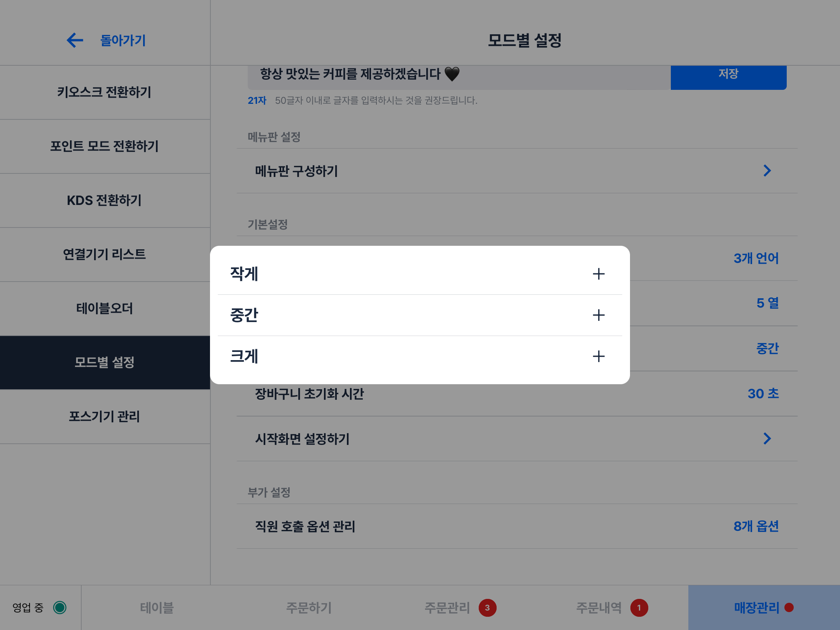Select the 크게 size option
This screenshot has height=630, width=840.
coord(244,356)
